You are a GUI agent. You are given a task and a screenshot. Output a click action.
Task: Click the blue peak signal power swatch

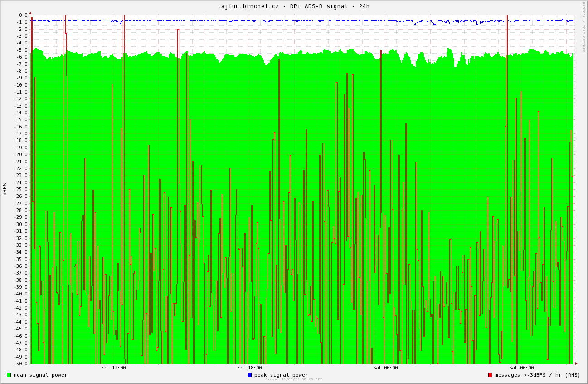(249, 375)
